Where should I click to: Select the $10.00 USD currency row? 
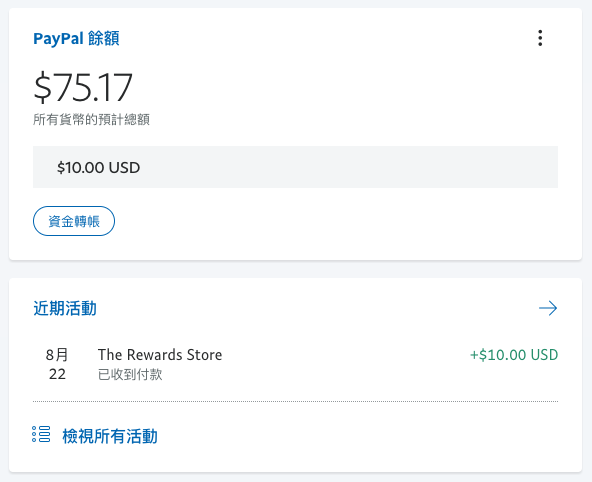295,167
